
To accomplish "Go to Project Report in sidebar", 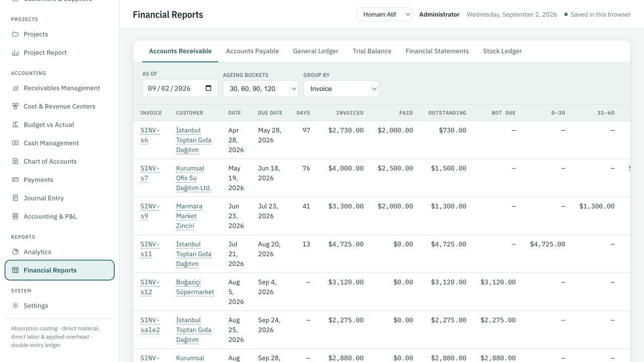I will coord(60,52).
